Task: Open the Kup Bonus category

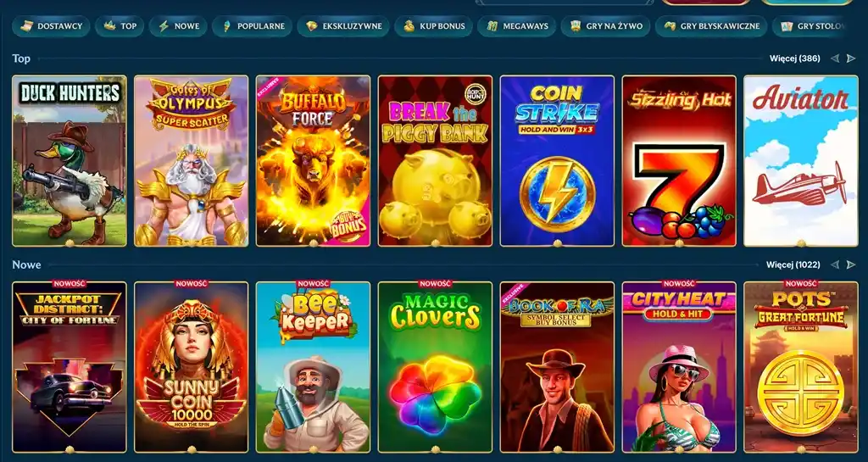Action: [433, 26]
